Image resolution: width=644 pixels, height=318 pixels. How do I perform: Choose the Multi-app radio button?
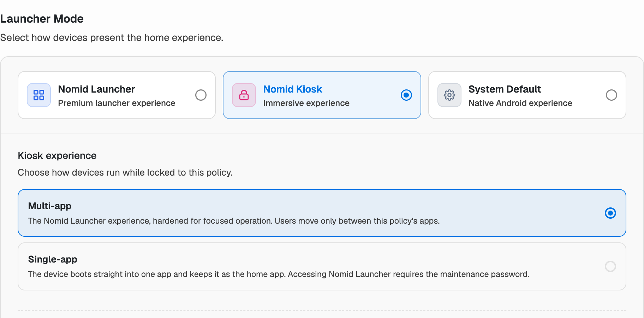tap(610, 213)
